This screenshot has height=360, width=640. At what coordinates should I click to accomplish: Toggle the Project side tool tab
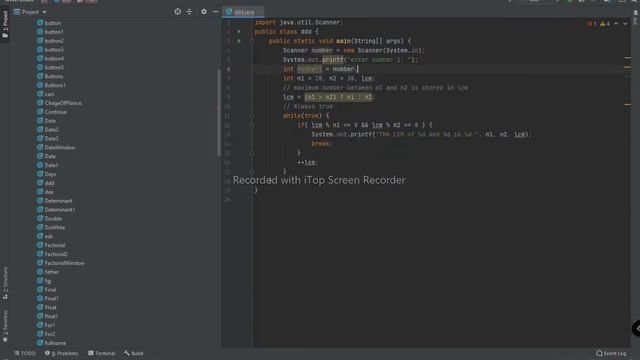5,24
